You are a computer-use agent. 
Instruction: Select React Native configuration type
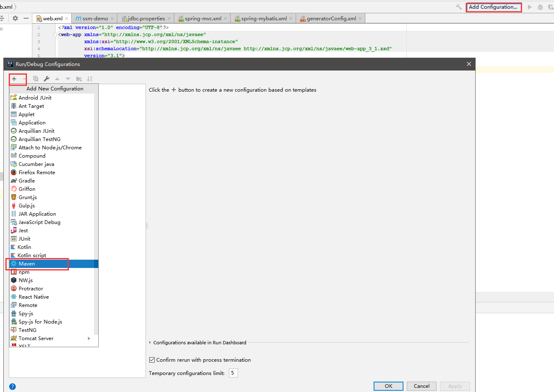(x=52, y=297)
